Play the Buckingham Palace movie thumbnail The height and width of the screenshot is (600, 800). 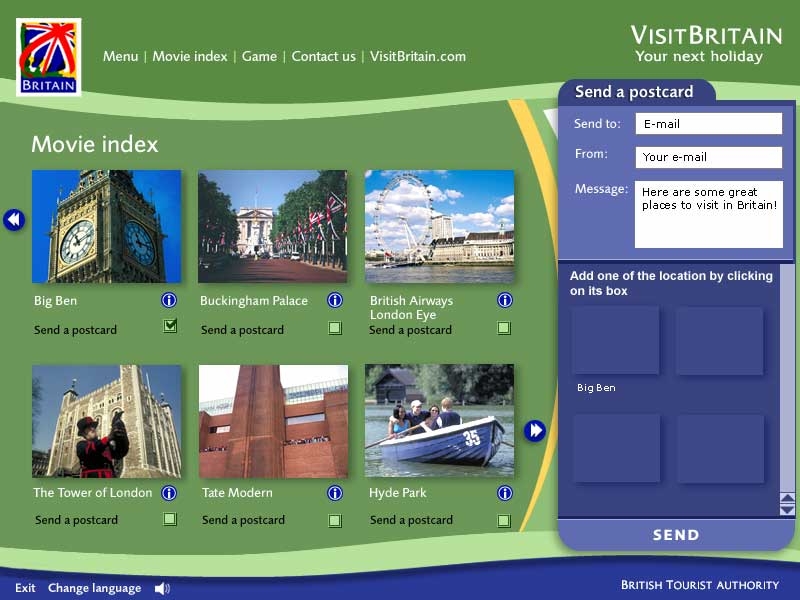[x=272, y=227]
